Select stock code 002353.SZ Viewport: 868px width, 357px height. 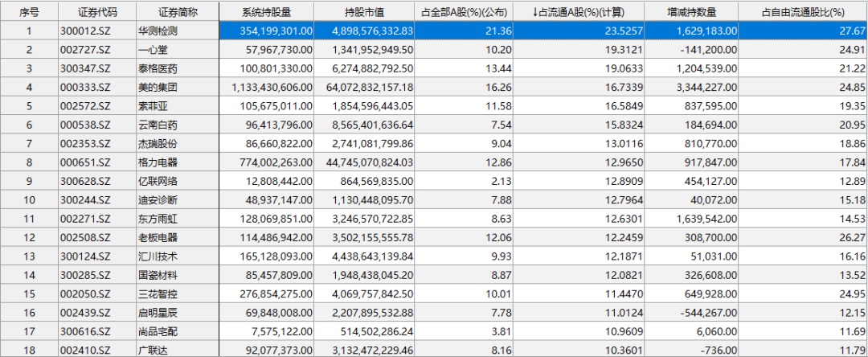pos(97,143)
